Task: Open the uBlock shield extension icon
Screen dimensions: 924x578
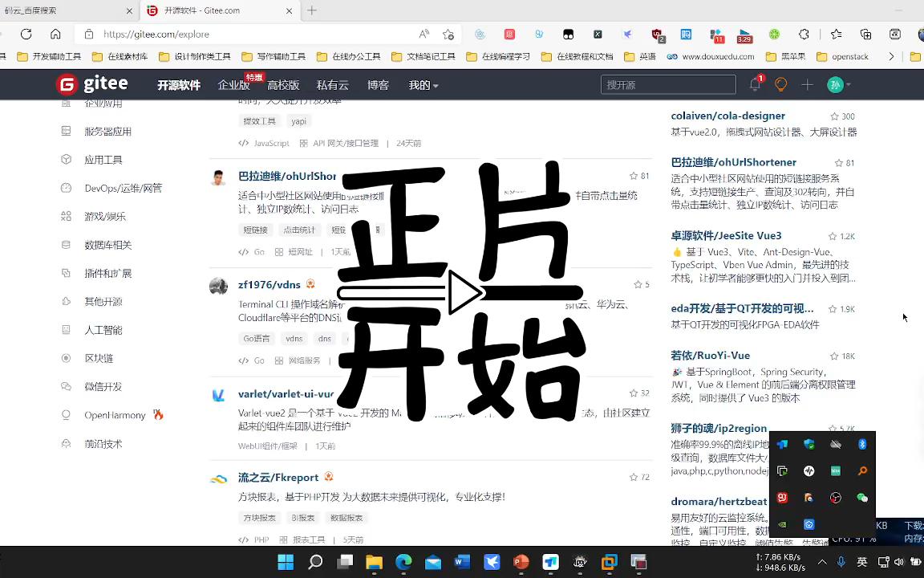Action: (x=658, y=35)
